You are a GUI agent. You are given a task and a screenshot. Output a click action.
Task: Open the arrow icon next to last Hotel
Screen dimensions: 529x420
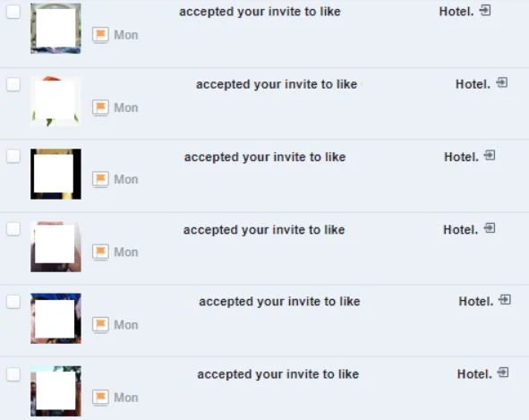(503, 373)
